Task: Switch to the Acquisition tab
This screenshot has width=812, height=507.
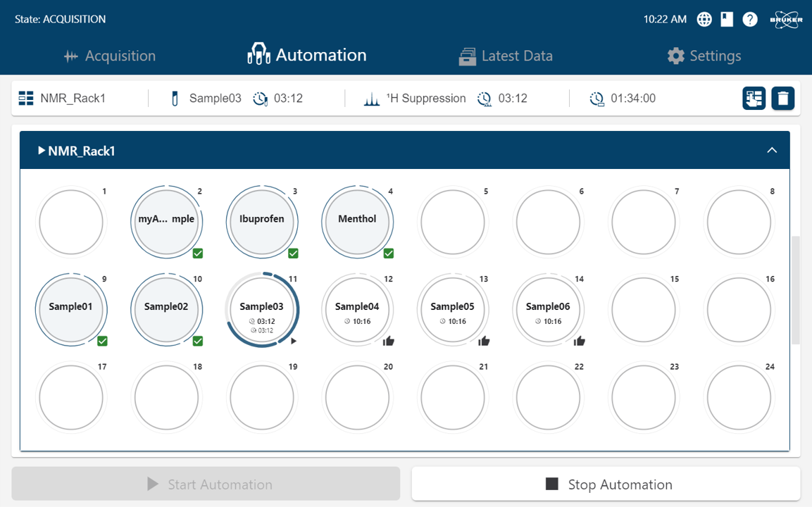Action: coord(109,56)
